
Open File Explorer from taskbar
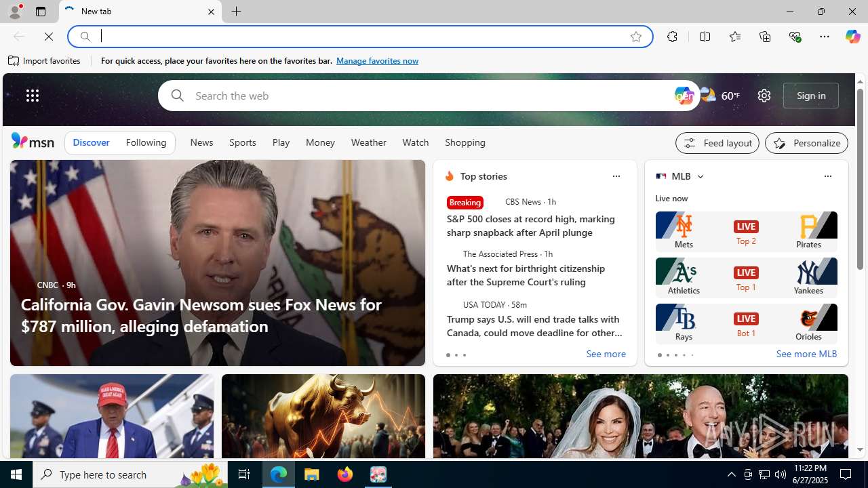click(x=312, y=474)
